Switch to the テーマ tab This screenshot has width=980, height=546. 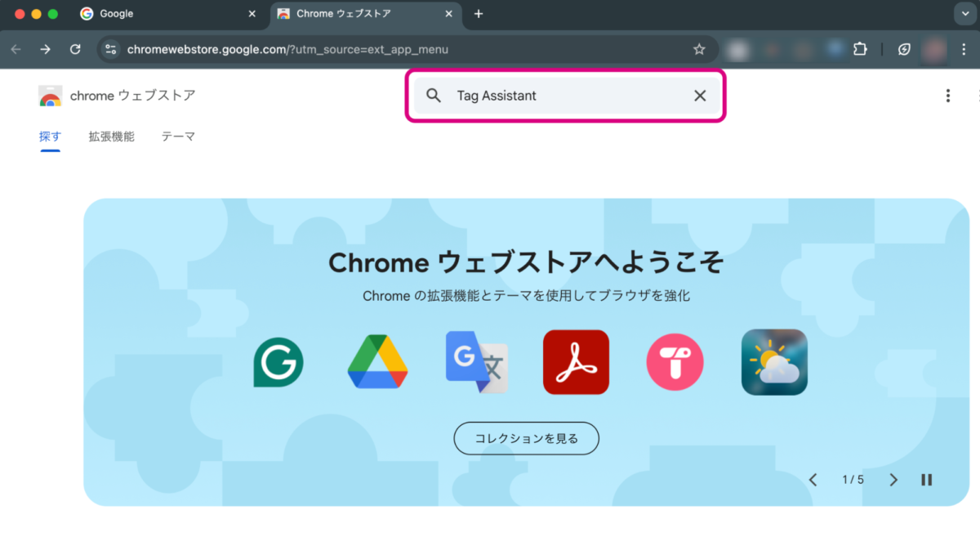coord(178,136)
